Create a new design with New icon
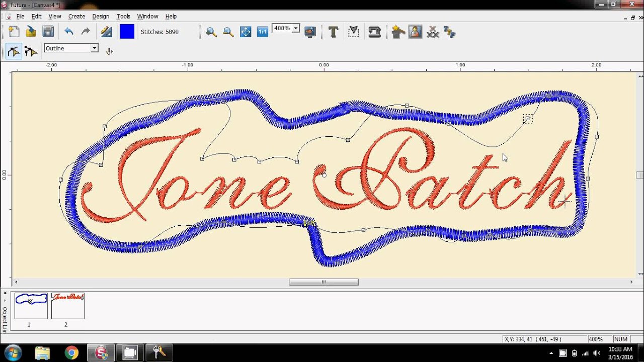The height and width of the screenshot is (362, 644). 14,32
